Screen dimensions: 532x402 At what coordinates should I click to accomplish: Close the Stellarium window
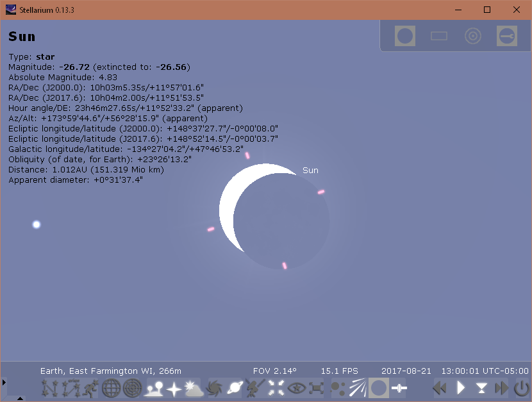517,10
